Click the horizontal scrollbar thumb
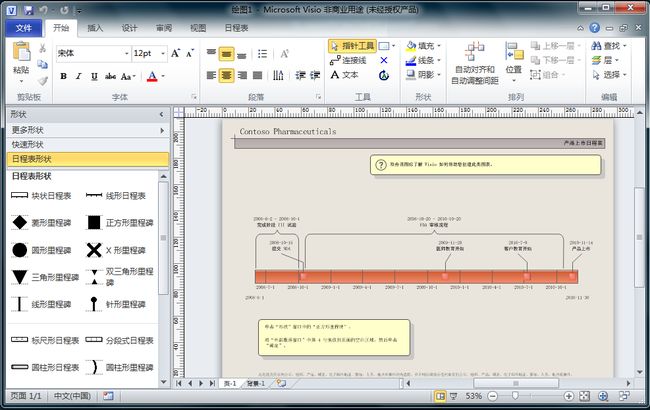Screen dimensions: 650x410 pos(516,383)
